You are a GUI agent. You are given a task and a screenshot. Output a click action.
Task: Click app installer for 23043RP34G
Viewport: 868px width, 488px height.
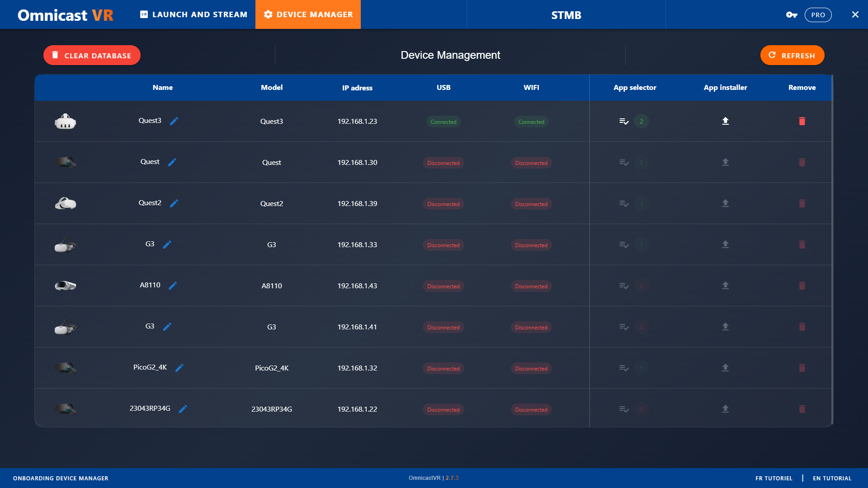click(725, 409)
